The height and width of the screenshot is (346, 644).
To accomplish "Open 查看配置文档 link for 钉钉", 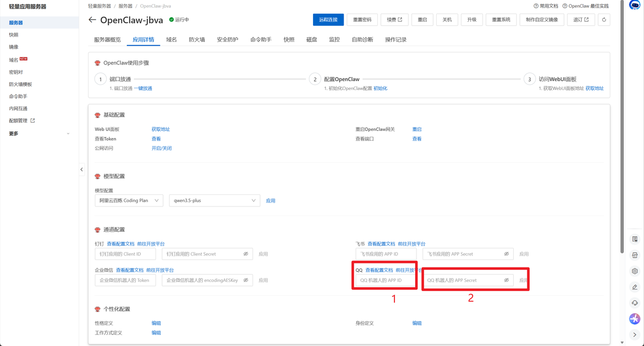I will pyautogui.click(x=121, y=244).
